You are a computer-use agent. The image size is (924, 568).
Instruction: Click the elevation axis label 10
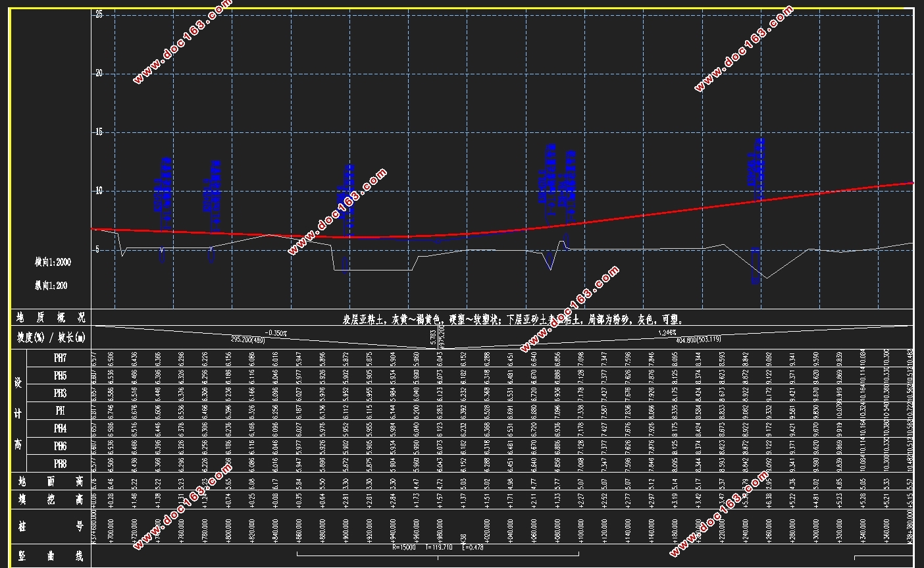99,191
